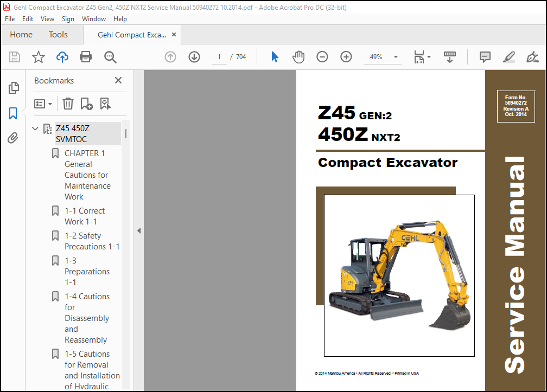Screen dimensions: 547x392
Task: Click the fit page scrolling icon
Action: (419, 57)
